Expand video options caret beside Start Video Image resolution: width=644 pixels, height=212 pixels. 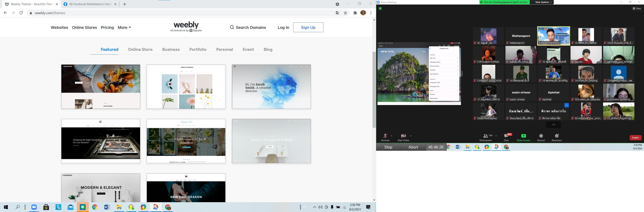(x=411, y=136)
